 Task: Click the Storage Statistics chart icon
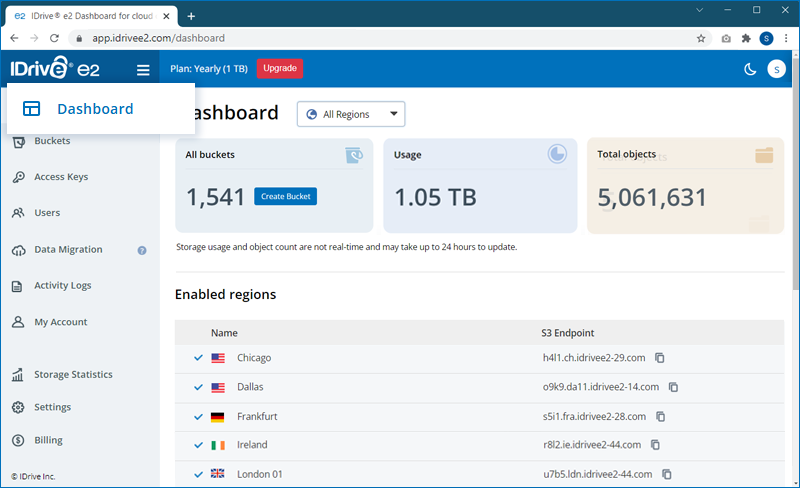pos(17,375)
